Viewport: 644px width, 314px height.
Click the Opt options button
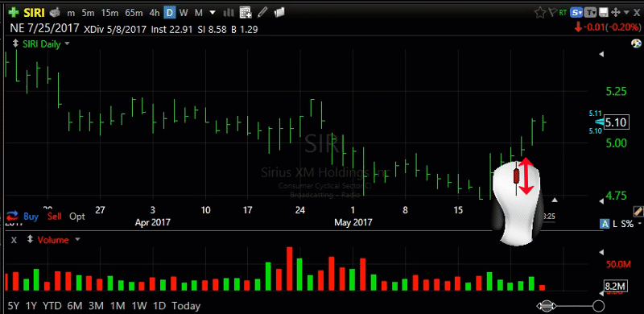(x=77, y=217)
